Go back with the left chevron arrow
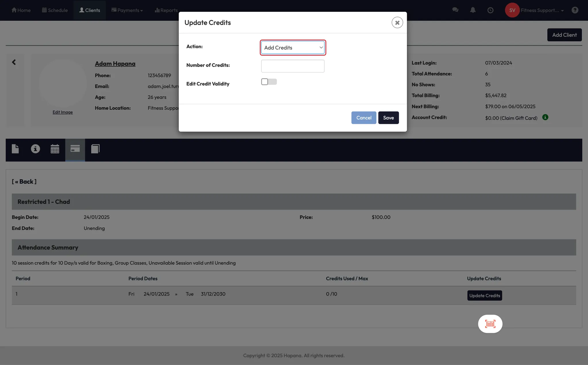 [14, 62]
